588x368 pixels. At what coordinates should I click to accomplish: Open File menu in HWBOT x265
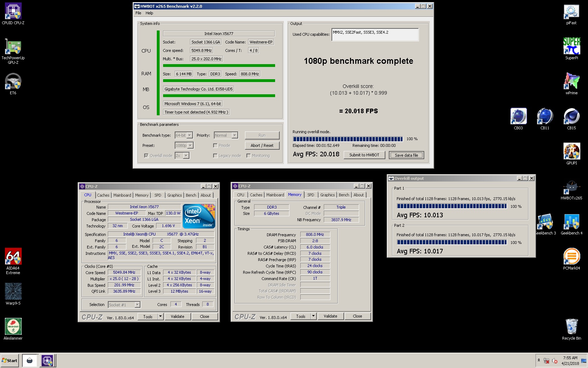138,13
